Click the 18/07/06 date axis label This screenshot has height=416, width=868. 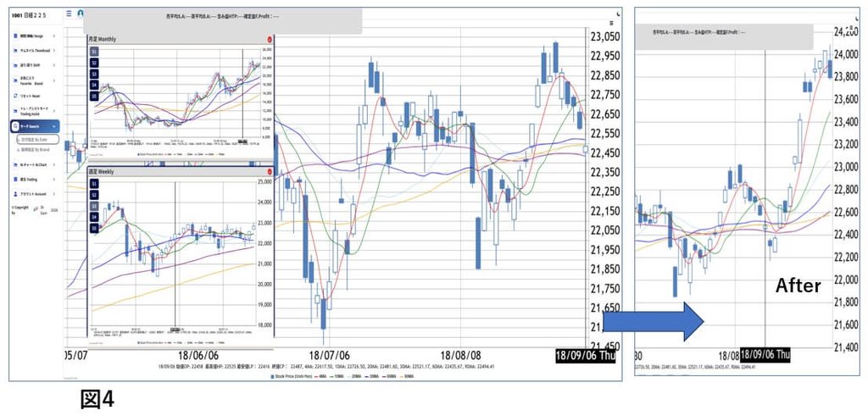(329, 355)
